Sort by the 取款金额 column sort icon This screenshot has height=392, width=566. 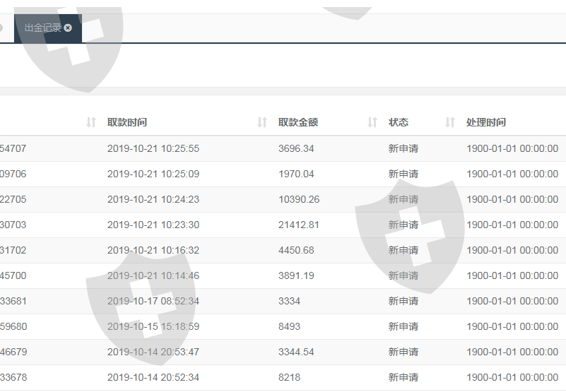point(372,122)
